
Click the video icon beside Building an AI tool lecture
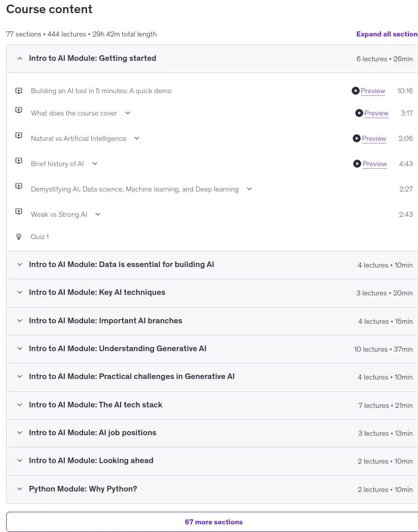(19, 91)
